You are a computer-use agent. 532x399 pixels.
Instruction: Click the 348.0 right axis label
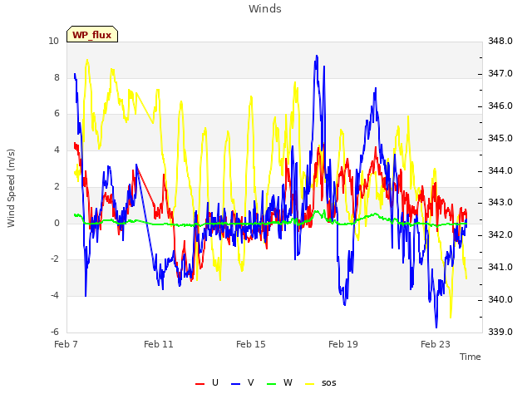500,41
